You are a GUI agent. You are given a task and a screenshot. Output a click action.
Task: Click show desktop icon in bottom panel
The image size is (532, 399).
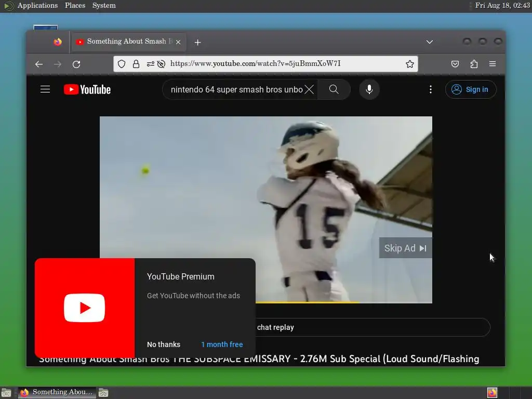pos(6,393)
